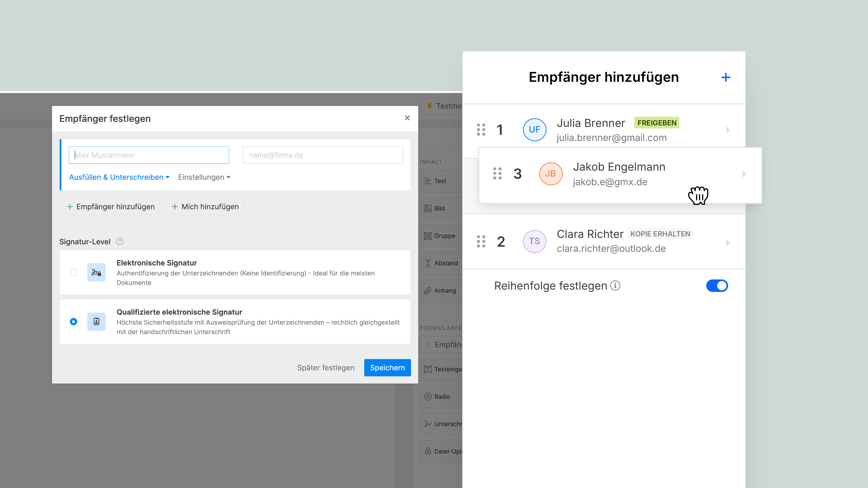
Task: Click the TS avatar for Clara Richter
Action: click(x=534, y=241)
